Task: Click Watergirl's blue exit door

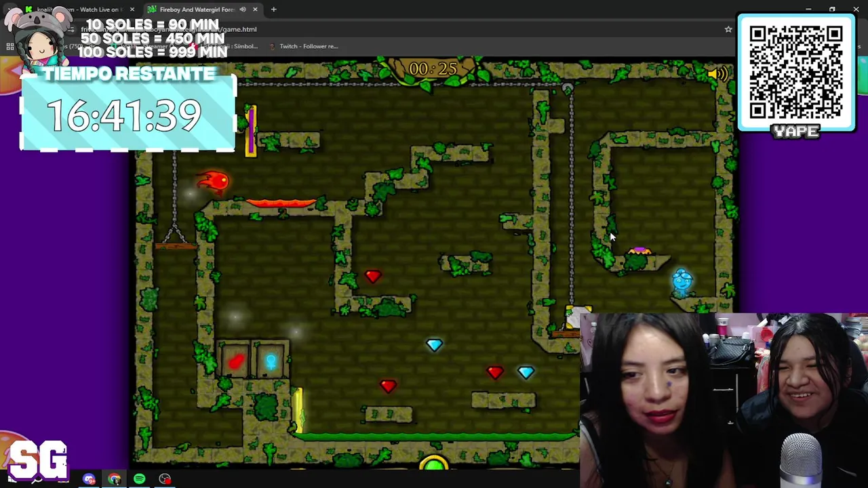Action: (271, 360)
